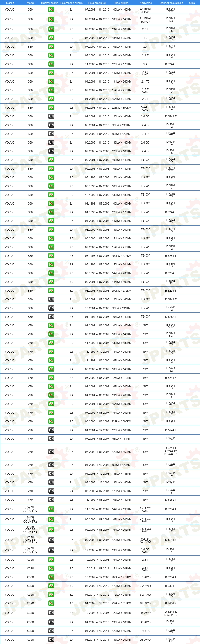
Task: Click petrol icon in XC70 Cross Country 142kW / 193KM row
Action: pos(51,509)
